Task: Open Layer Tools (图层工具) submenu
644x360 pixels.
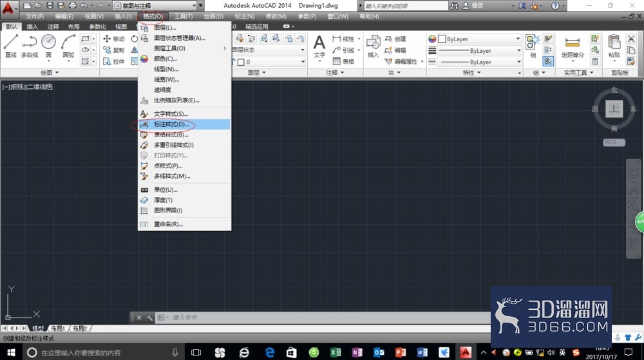Action: 184,48
